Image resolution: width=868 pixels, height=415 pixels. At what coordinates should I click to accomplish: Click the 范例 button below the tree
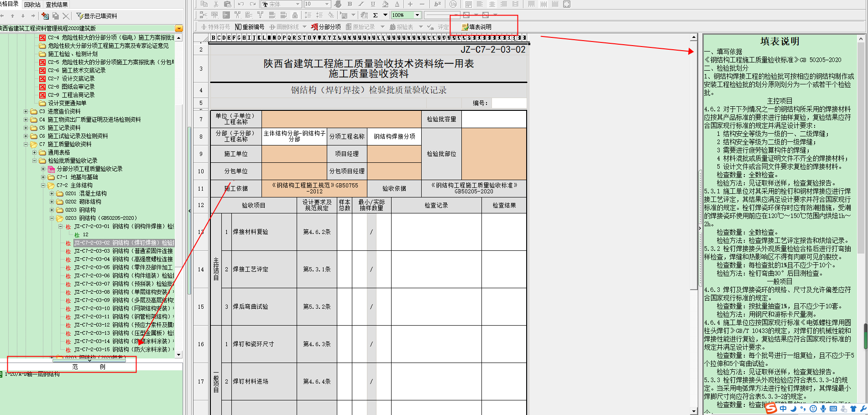pos(89,367)
